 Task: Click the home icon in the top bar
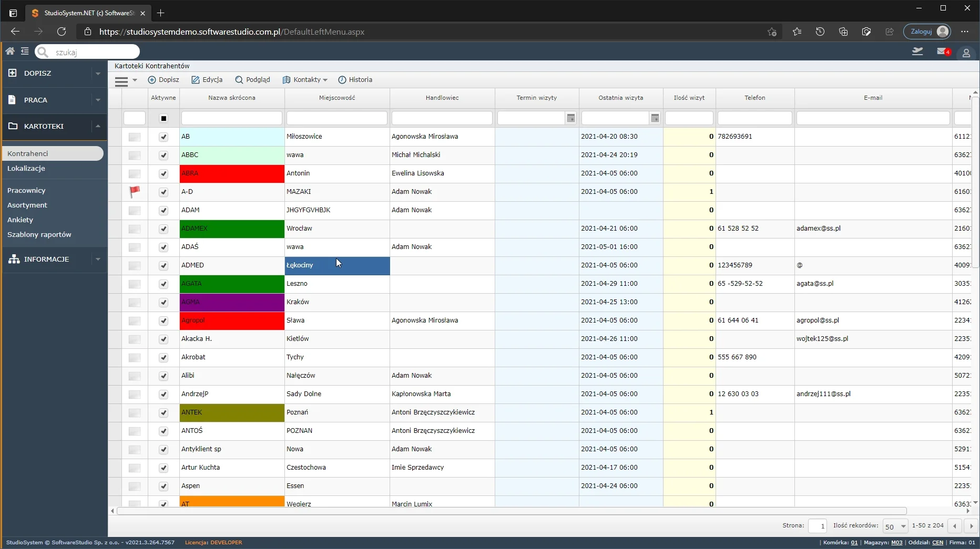click(x=10, y=51)
